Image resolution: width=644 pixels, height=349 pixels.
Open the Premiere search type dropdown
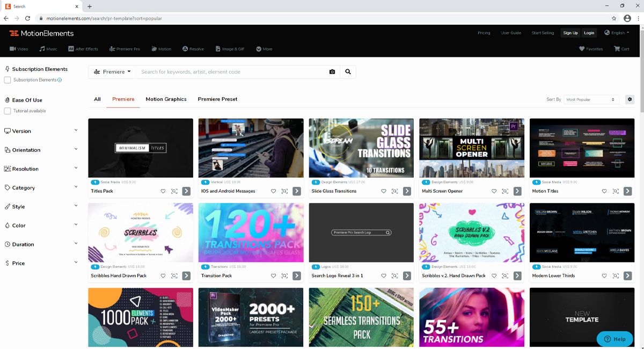[x=112, y=72]
